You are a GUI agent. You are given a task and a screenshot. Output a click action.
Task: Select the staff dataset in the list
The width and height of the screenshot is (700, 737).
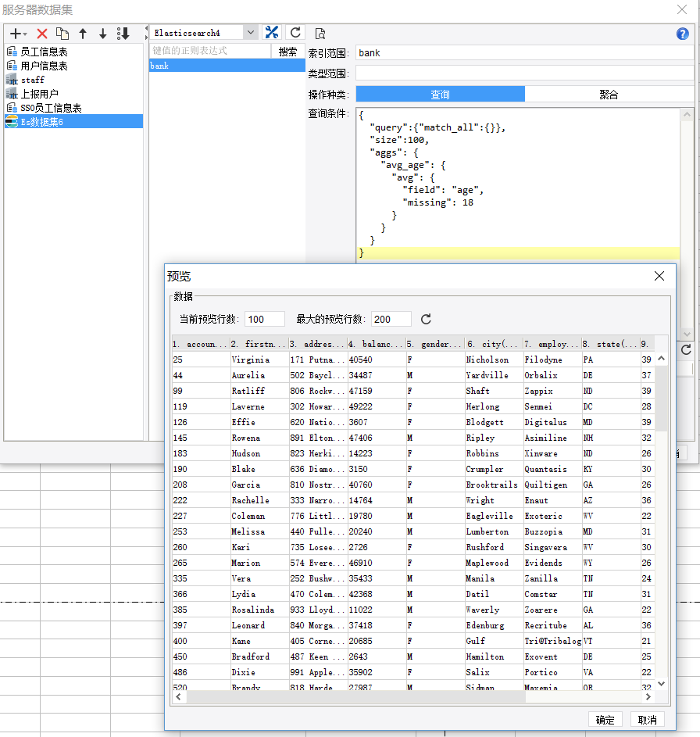click(x=32, y=80)
